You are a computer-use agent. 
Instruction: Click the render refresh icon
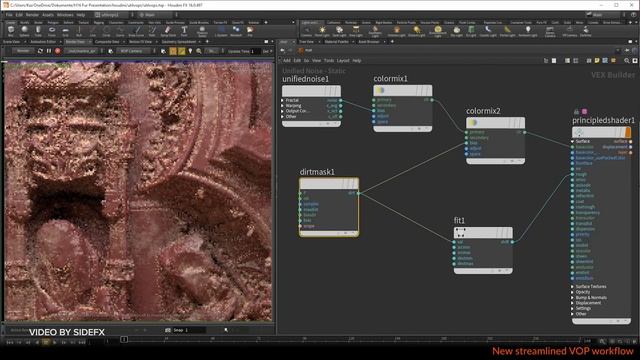[x=40, y=51]
